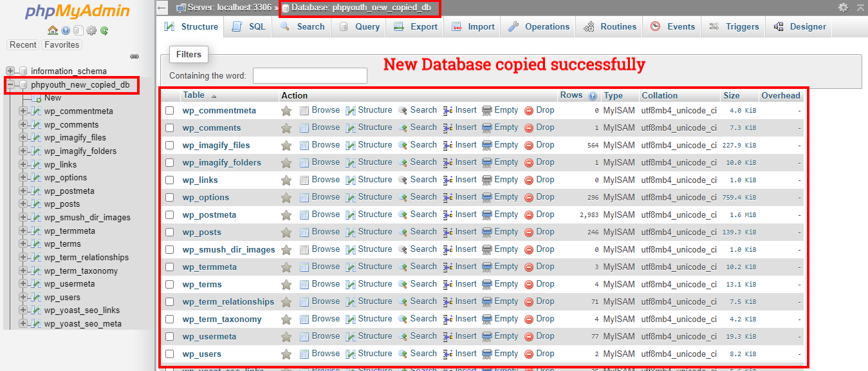Click the Favorites tables button
The width and height of the screenshot is (868, 371).
click(62, 45)
